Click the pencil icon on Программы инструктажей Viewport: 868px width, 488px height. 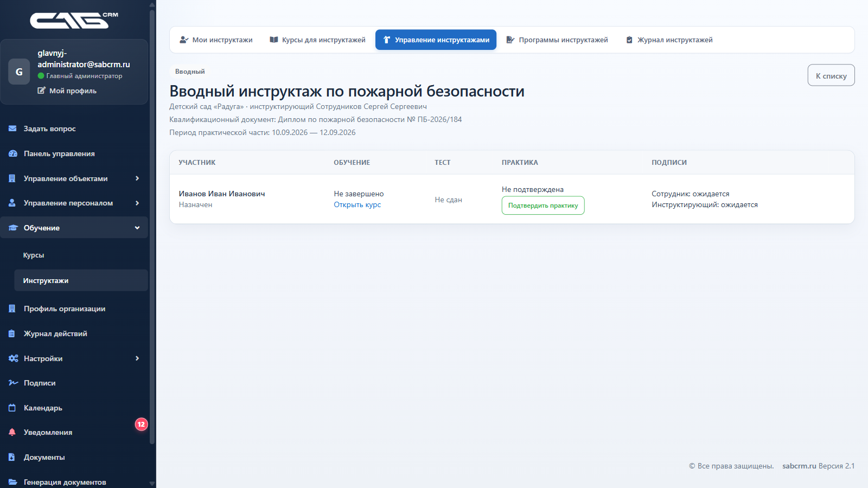tap(510, 40)
